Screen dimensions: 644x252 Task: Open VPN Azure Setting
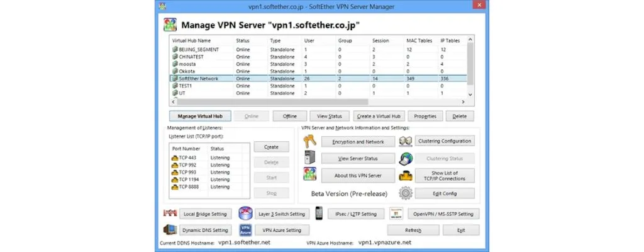click(282, 230)
